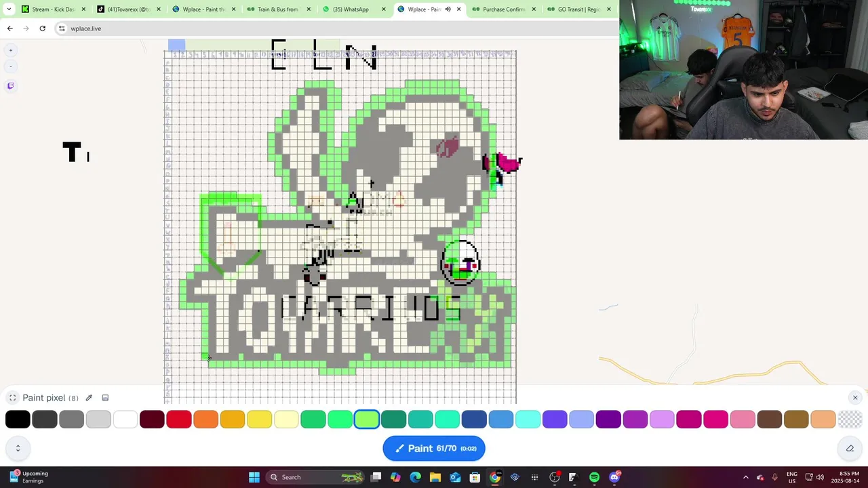The height and width of the screenshot is (488, 868).
Task: Switch to Stream - Kick Dashboard tab
Action: [53, 9]
